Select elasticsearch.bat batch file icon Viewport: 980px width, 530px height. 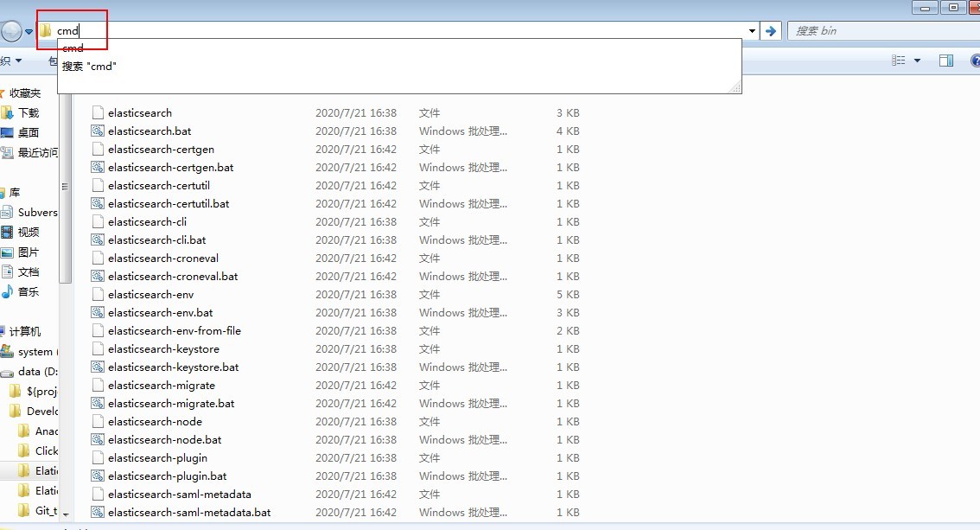tap(98, 131)
